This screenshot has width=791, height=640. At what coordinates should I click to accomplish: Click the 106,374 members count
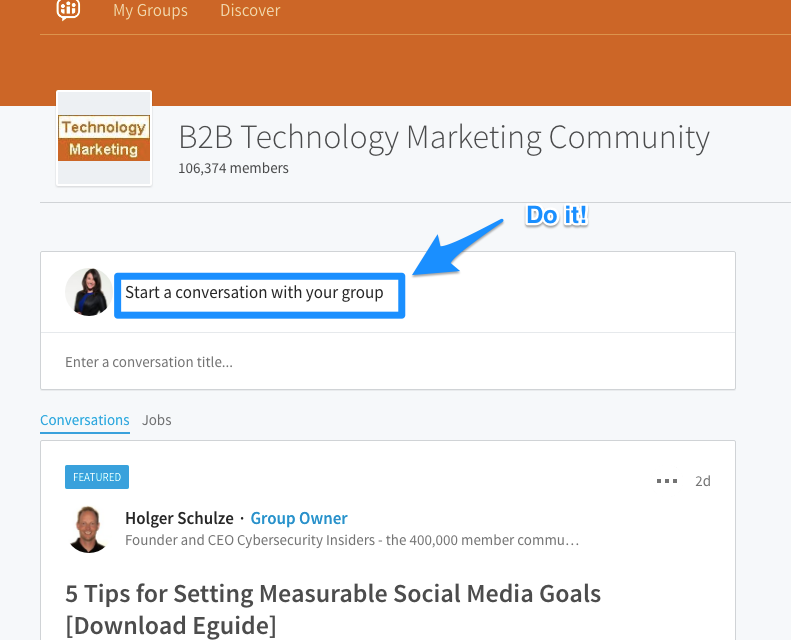point(233,168)
